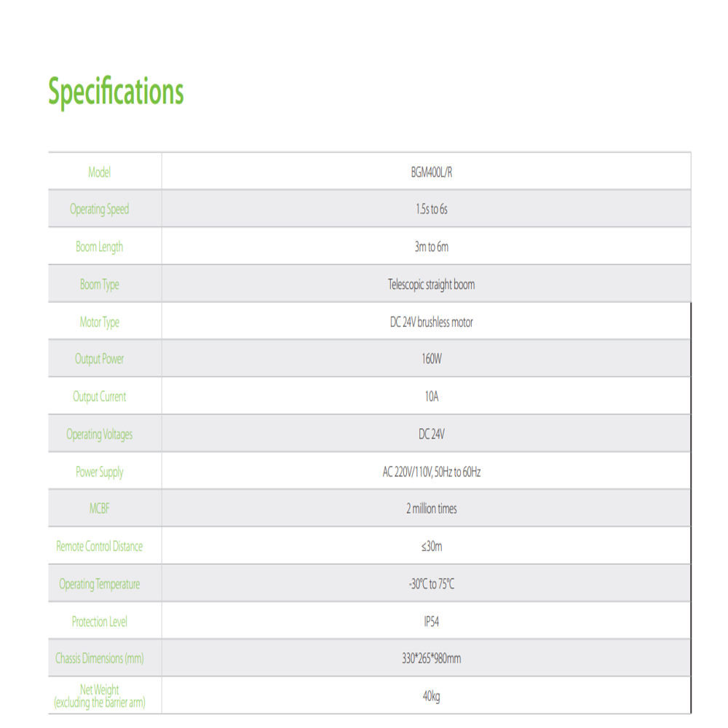The width and height of the screenshot is (728, 728).
Task: Select the 40kg net weight value
Action: pos(431,697)
